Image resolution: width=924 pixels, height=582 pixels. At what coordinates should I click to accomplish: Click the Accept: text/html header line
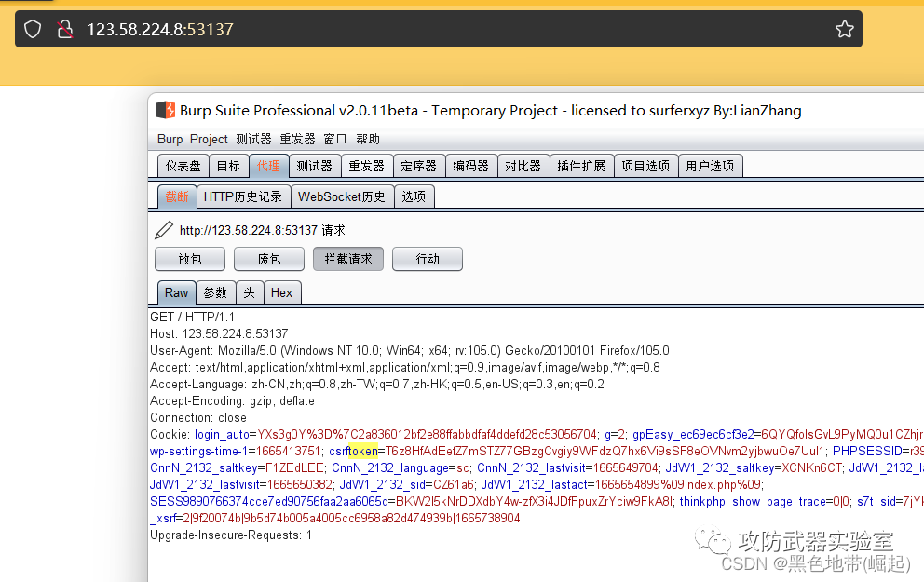pos(405,367)
